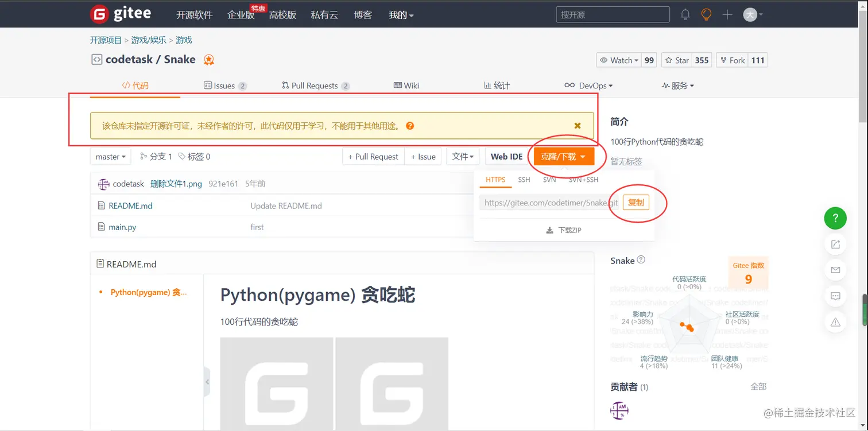Select the SVN clone tab
This screenshot has height=431, width=868.
point(549,180)
